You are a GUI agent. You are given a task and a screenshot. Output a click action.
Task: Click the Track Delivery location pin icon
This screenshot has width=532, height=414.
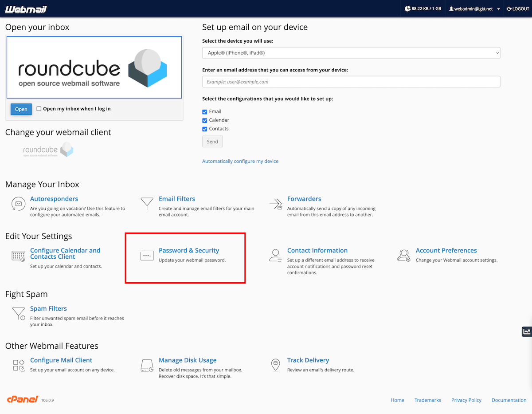point(275,365)
